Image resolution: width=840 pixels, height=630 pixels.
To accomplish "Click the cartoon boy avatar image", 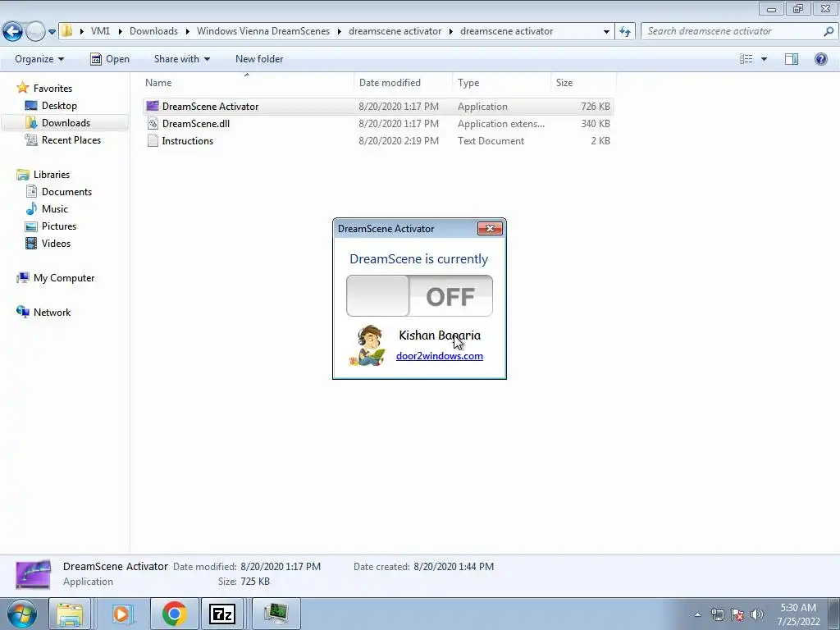I will click(368, 345).
